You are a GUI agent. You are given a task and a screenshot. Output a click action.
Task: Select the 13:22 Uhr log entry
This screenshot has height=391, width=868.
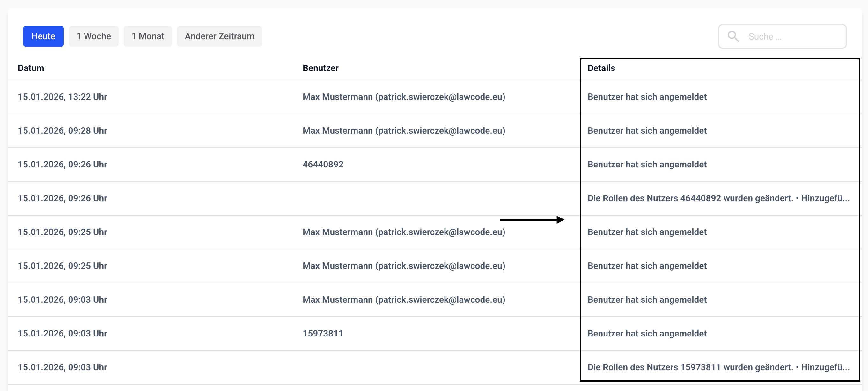[x=63, y=97]
